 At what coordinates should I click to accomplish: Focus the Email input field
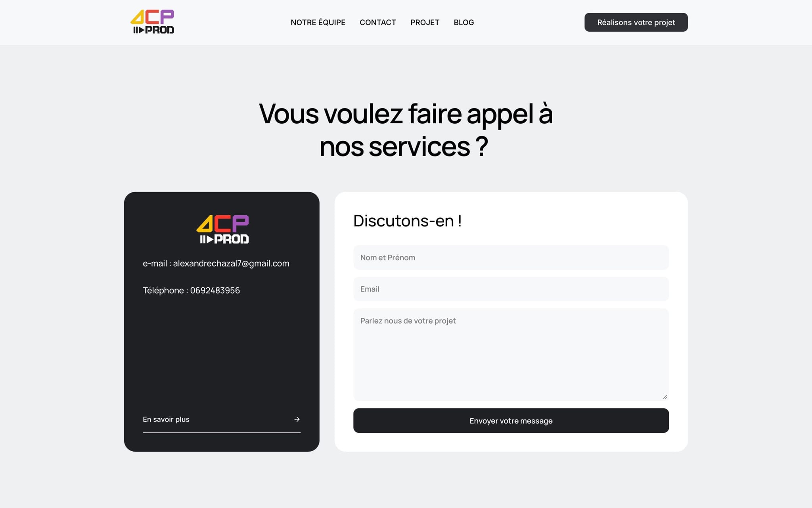click(511, 289)
